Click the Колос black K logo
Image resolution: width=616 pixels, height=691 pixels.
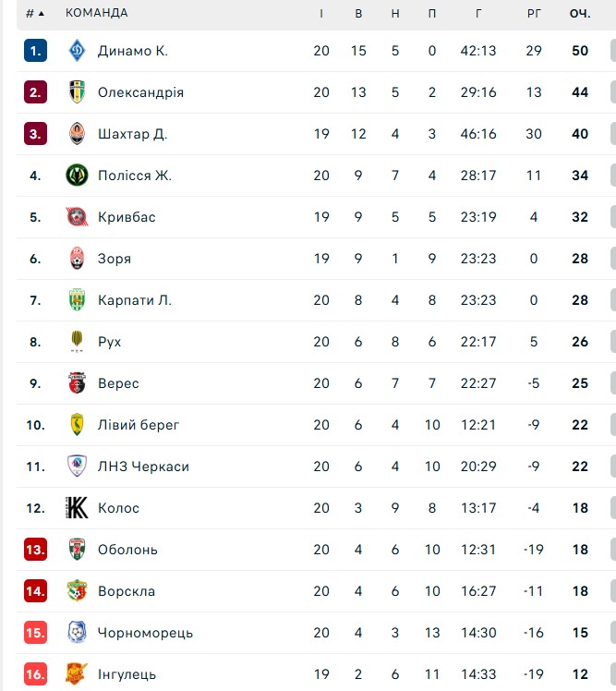[77, 508]
